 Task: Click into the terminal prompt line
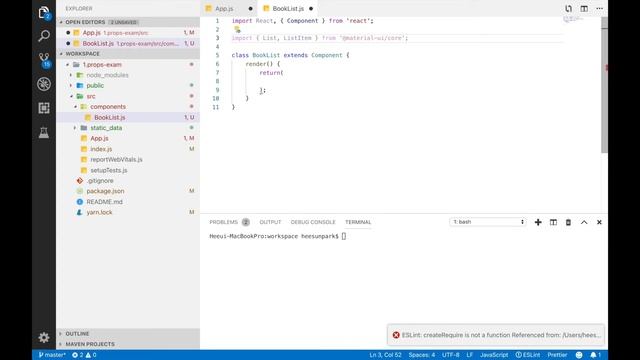278,236
